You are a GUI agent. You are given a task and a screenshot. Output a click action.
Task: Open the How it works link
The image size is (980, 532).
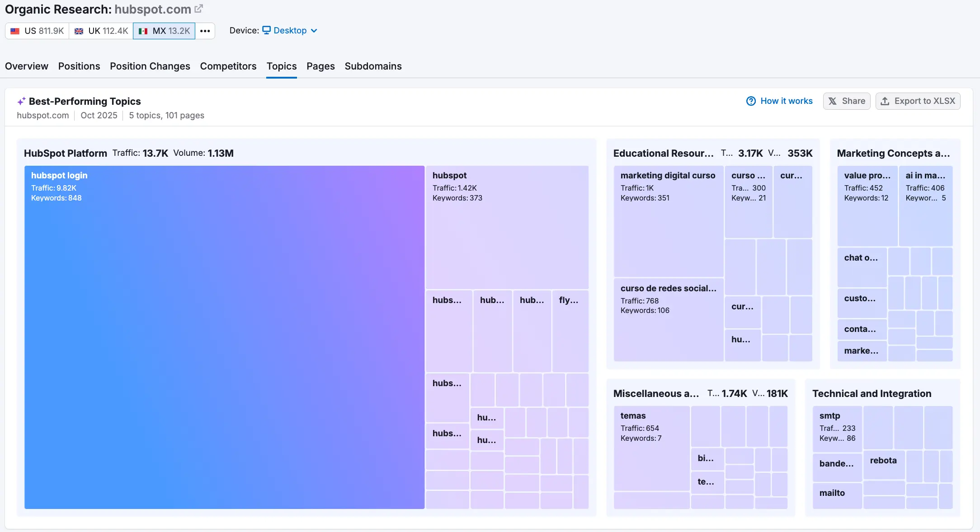coord(786,101)
